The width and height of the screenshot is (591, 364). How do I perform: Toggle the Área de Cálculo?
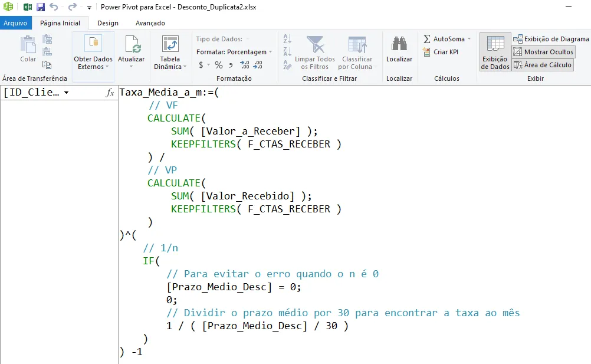point(543,65)
